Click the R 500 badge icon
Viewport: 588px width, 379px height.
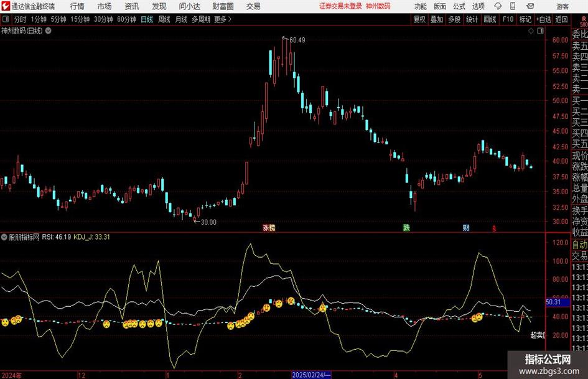[584, 21]
